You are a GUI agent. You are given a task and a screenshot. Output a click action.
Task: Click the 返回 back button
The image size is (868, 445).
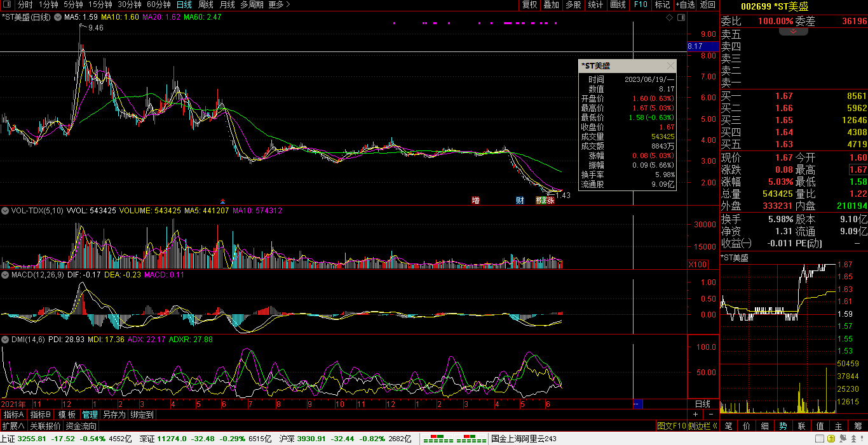click(707, 4)
